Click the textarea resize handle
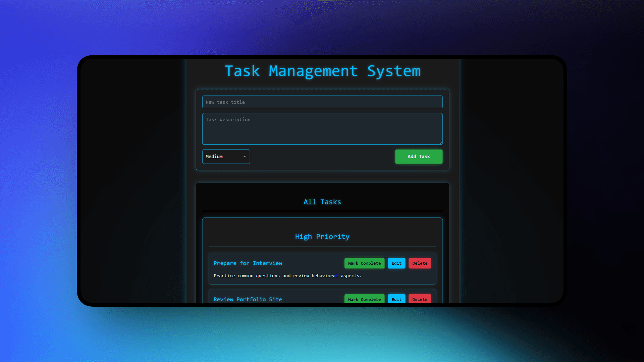Image resolution: width=644 pixels, height=362 pixels. [x=440, y=142]
